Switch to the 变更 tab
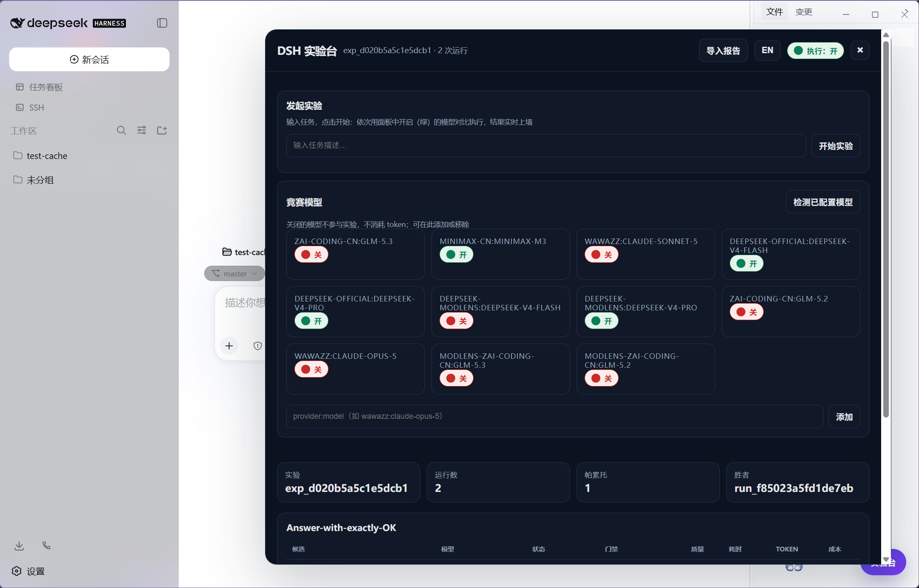 tap(804, 12)
